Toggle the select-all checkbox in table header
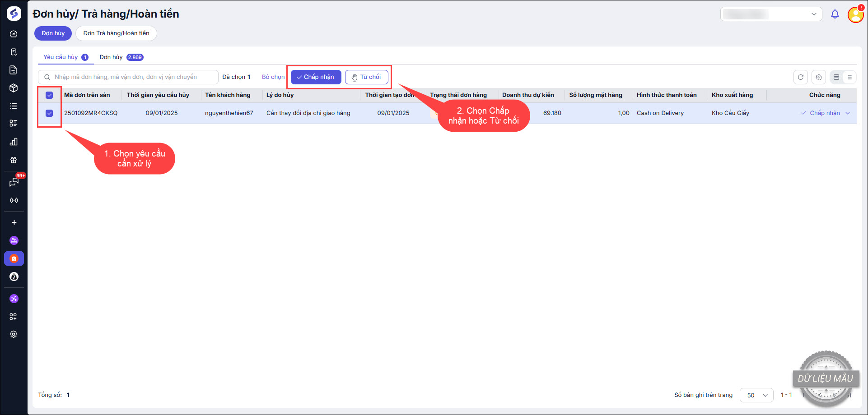 (50, 95)
